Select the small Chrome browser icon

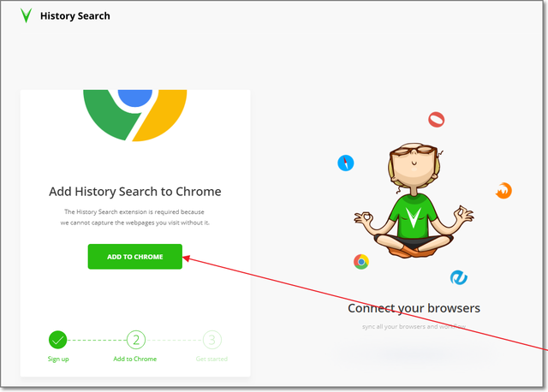coord(361,262)
